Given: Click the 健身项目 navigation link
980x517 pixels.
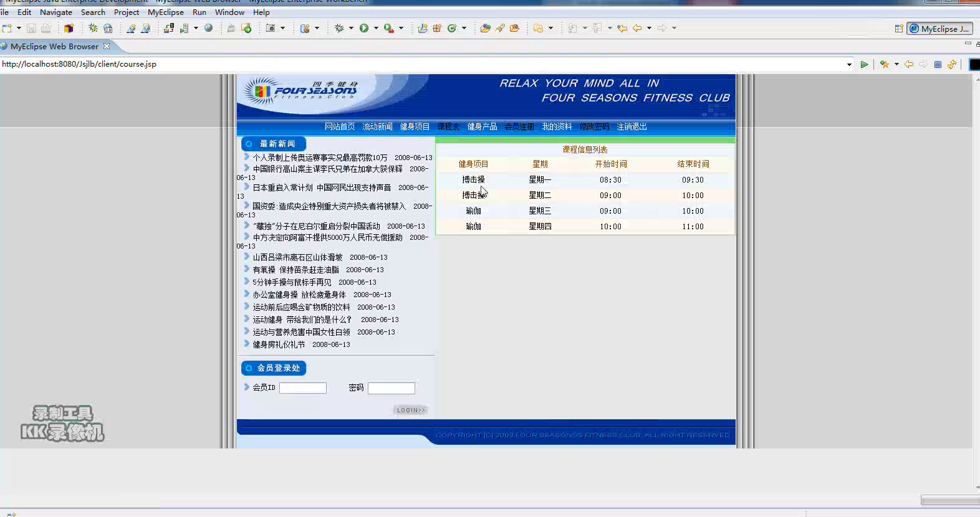Looking at the screenshot, I should [415, 126].
